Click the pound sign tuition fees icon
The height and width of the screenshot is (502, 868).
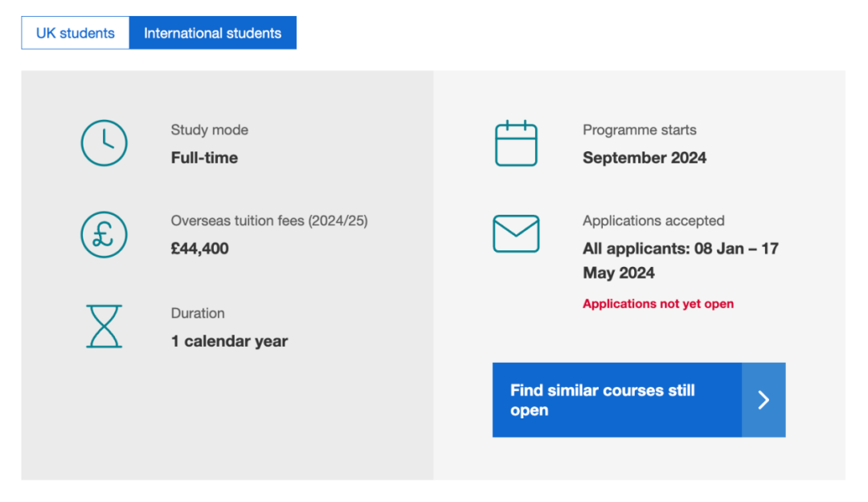coord(104,234)
